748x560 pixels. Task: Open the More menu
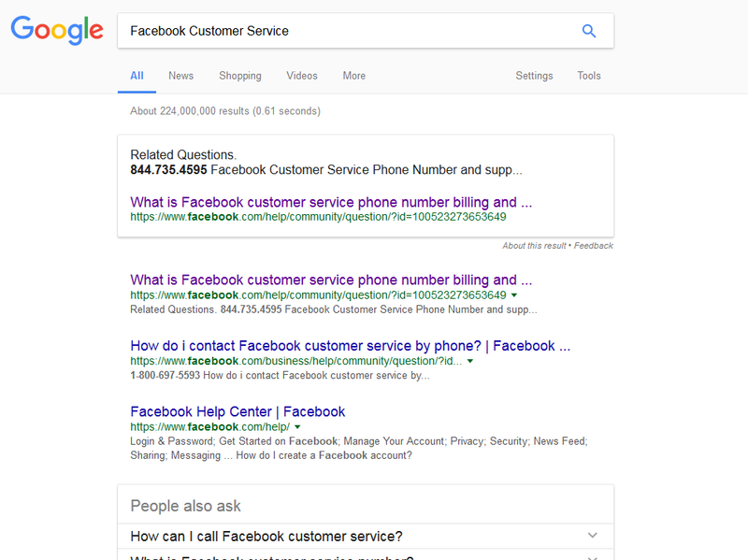(353, 76)
